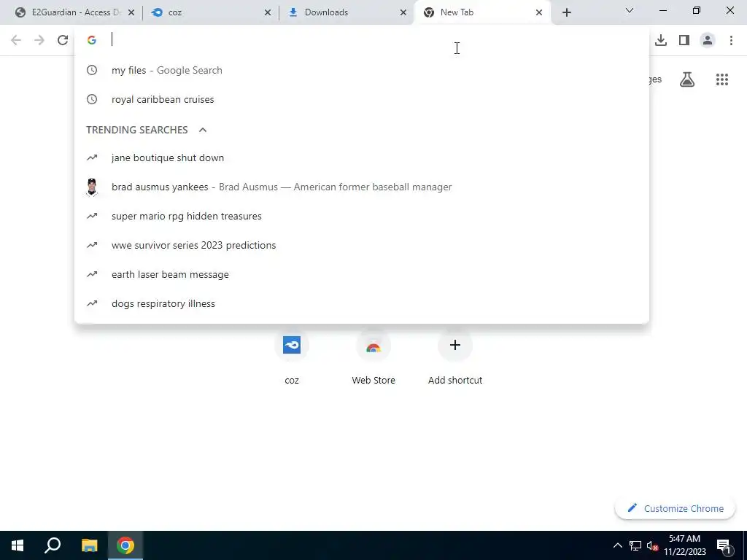The height and width of the screenshot is (560, 747).
Task: Click the forward navigation arrow
Action: tap(39, 41)
